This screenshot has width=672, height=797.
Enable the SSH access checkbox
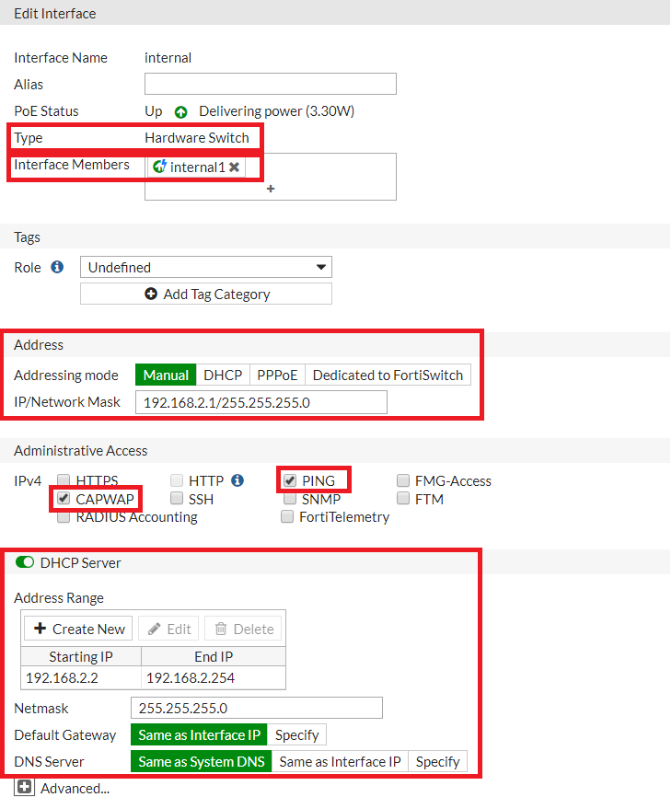click(177, 499)
